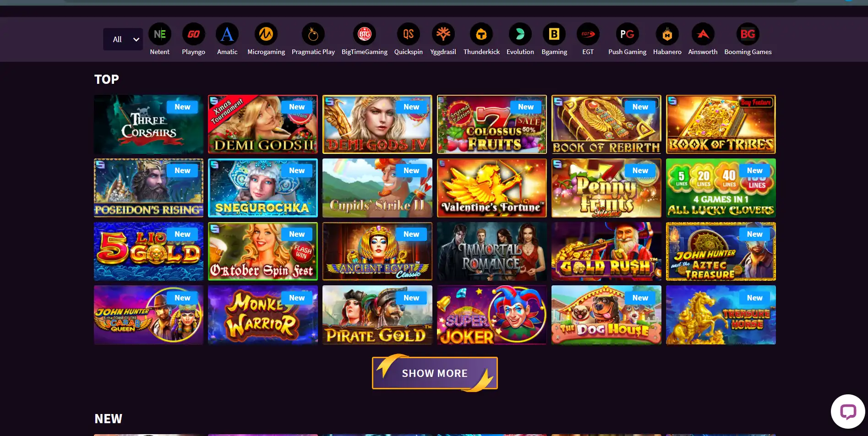Open The Dog House game tile
The image size is (868, 436).
(606, 315)
